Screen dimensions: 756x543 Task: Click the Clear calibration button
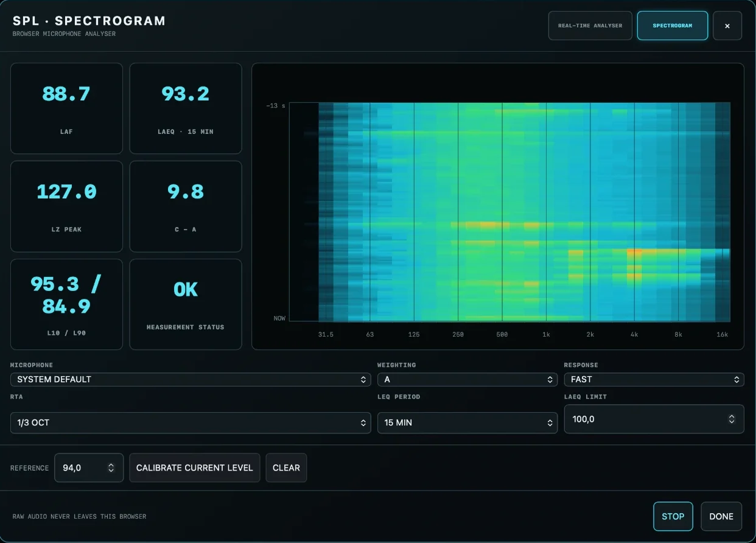click(286, 468)
